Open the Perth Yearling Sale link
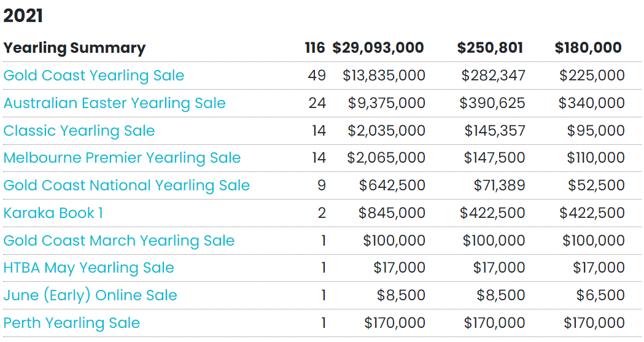Image resolution: width=644 pixels, height=342 pixels. [71, 323]
